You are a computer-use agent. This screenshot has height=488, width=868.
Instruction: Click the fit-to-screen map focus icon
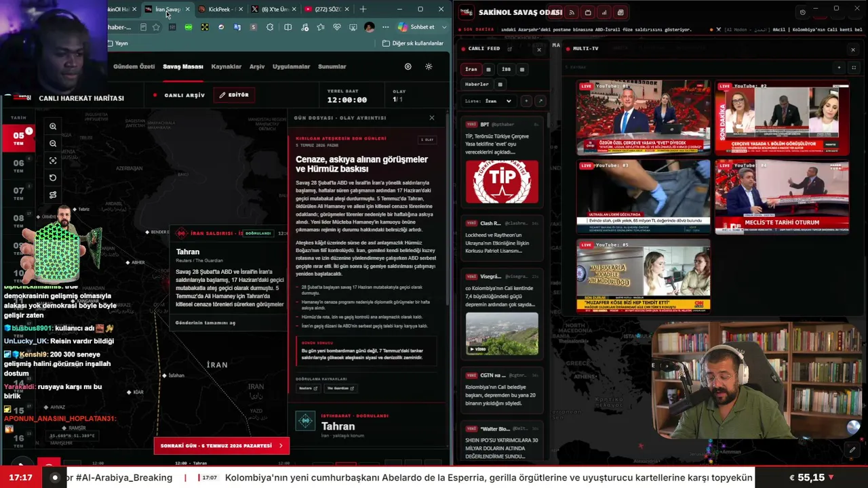53,161
